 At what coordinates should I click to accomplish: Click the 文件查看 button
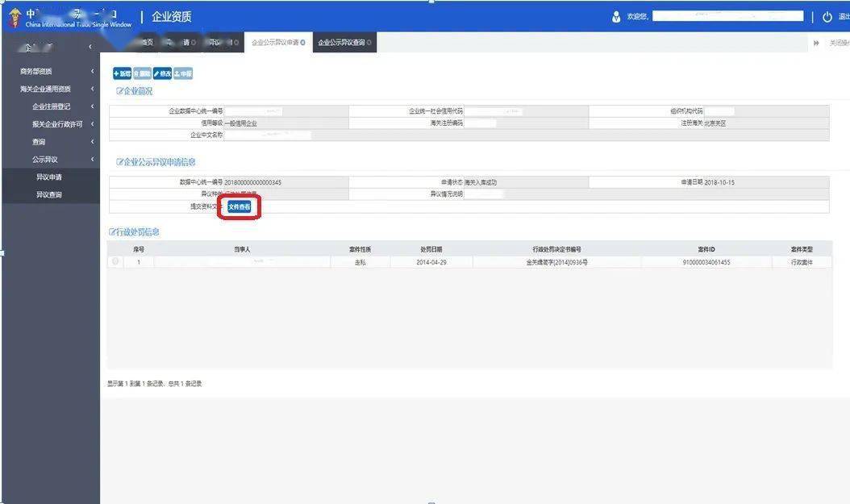239,206
